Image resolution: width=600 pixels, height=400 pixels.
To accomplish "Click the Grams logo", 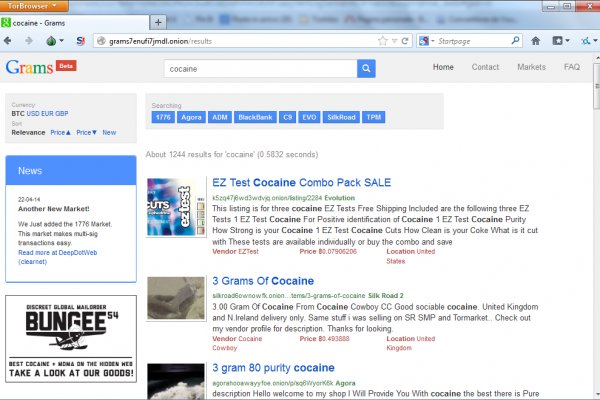I will (x=30, y=68).
